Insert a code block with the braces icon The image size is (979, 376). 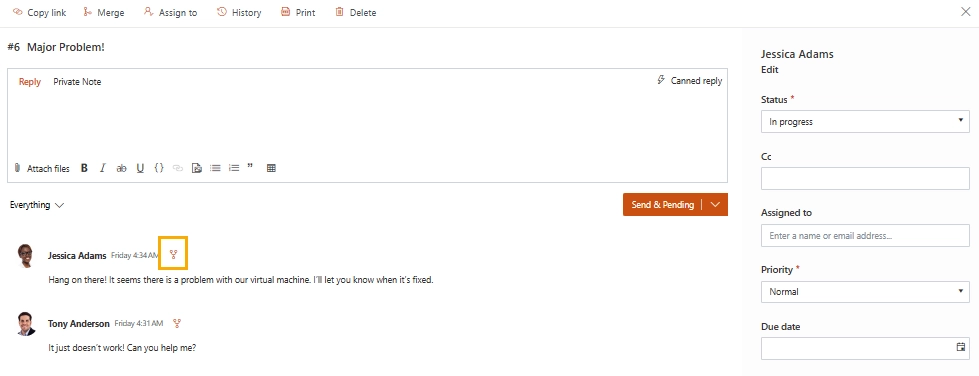pyautogui.click(x=159, y=168)
